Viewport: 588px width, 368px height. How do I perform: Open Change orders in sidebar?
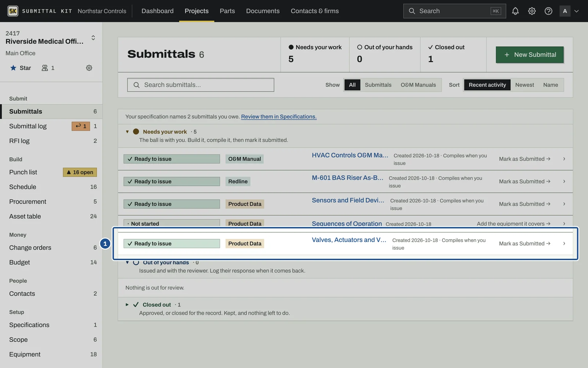[x=51, y=248]
